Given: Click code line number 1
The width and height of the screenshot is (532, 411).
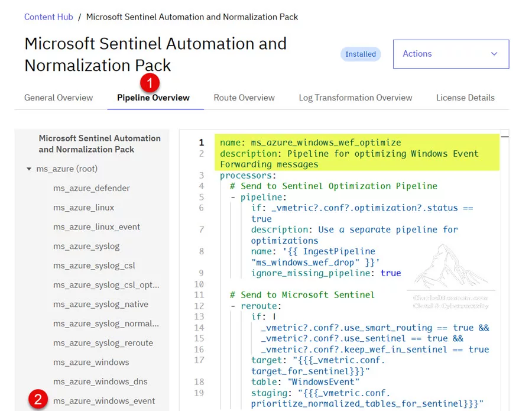Looking at the screenshot, I should [x=202, y=143].
